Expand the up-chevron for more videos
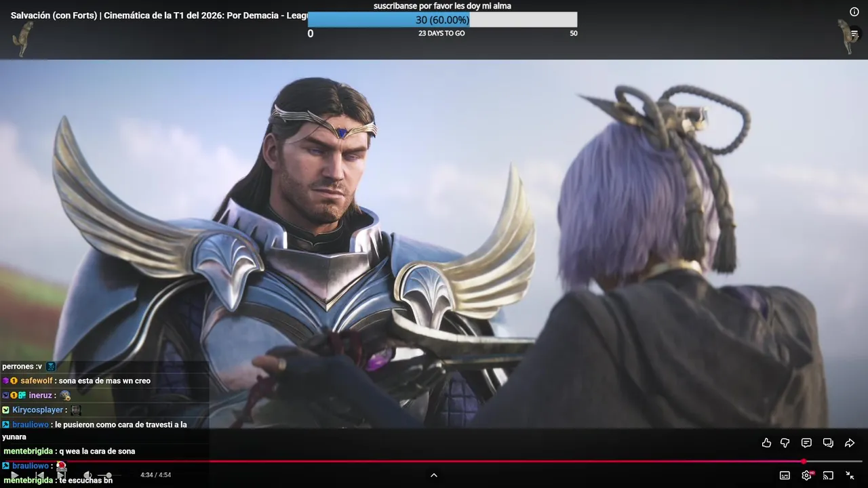868x488 pixels. coord(434,475)
